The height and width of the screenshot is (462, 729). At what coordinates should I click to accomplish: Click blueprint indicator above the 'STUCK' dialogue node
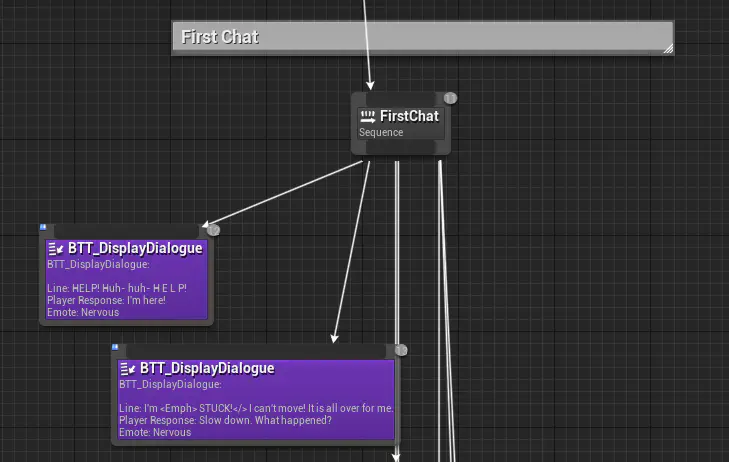[x=115, y=347]
